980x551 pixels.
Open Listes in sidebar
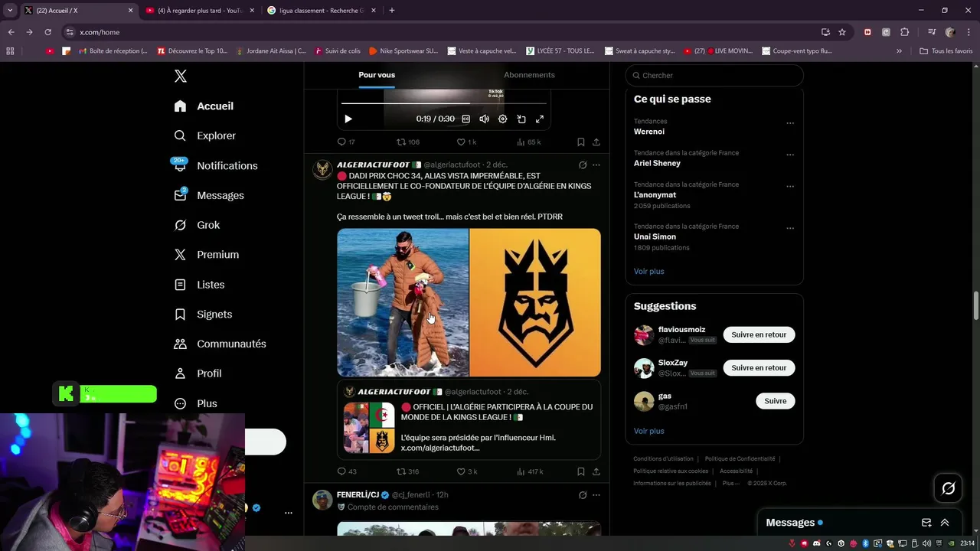(199, 285)
